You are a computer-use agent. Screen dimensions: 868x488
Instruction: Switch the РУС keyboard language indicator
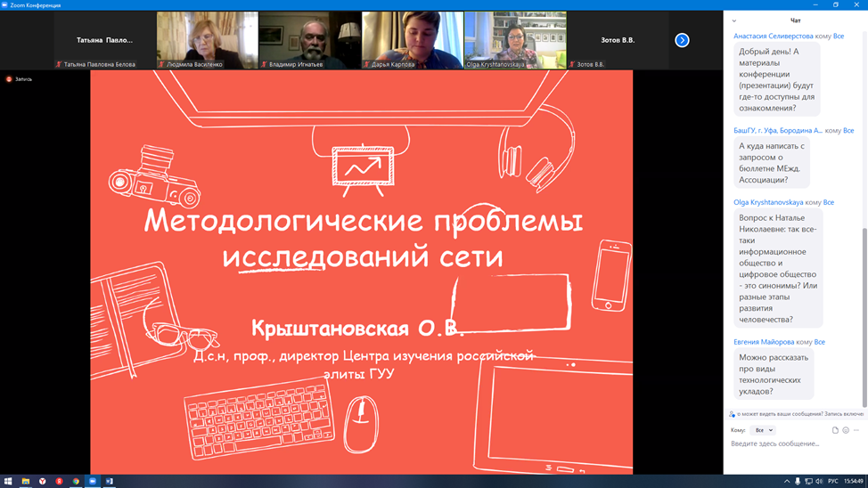(833, 481)
